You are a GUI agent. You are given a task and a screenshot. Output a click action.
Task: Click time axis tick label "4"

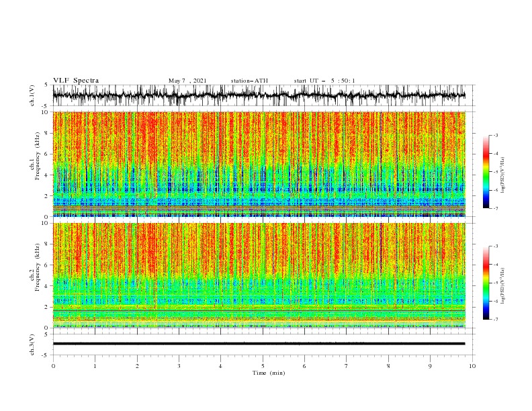220,366
